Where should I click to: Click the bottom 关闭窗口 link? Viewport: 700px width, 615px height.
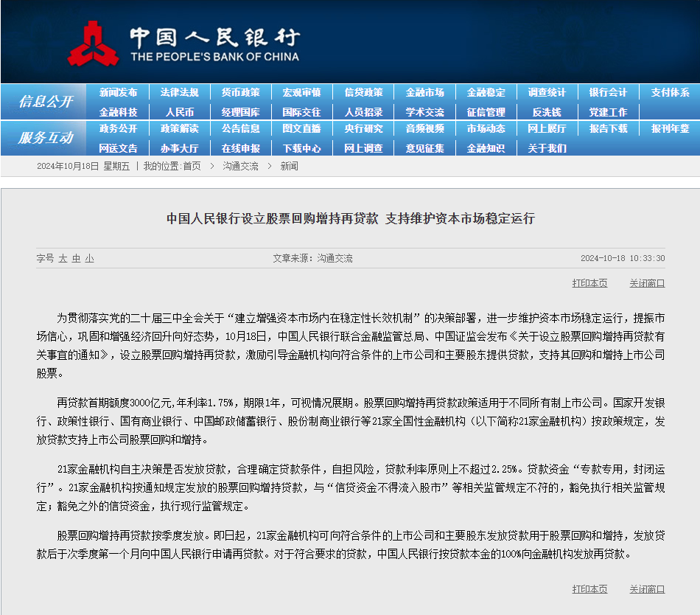[646, 589]
